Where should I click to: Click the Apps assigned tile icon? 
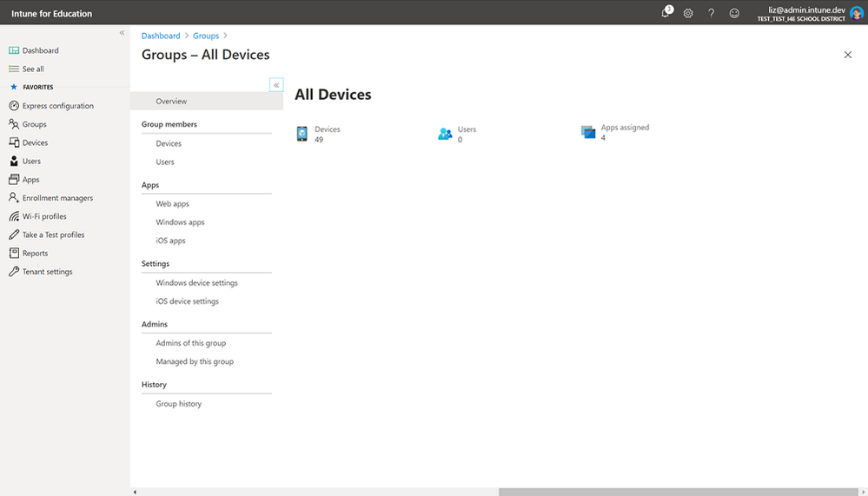588,132
